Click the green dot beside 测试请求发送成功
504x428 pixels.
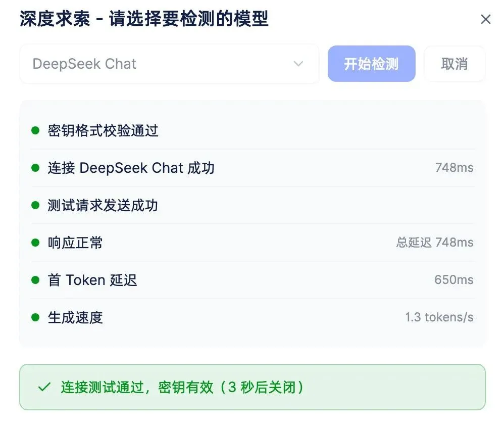[x=35, y=205]
